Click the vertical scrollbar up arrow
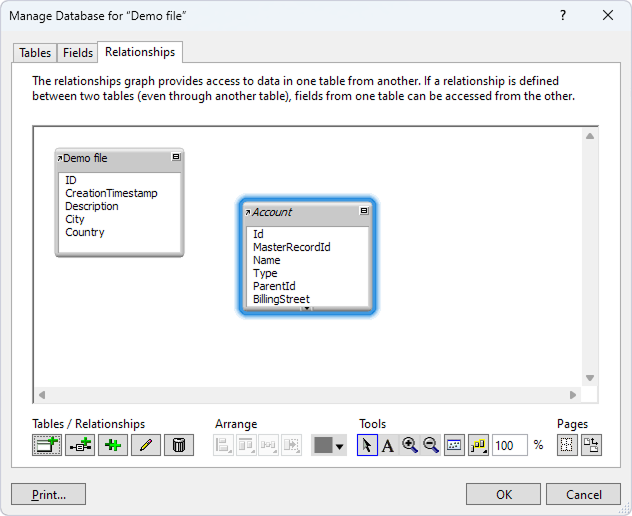 click(x=590, y=136)
